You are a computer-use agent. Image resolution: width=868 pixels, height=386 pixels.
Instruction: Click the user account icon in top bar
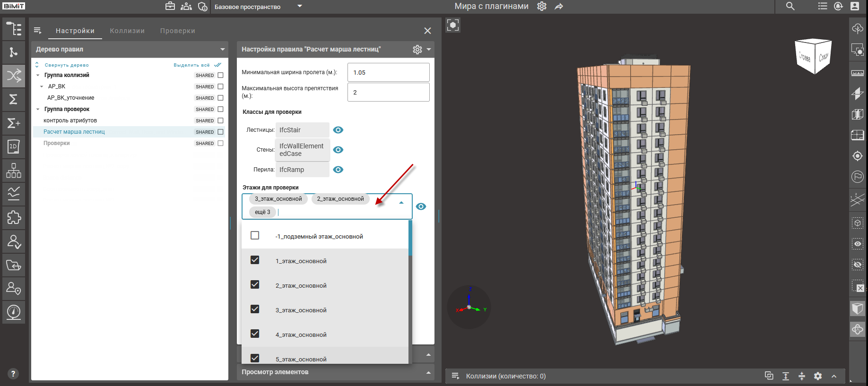855,6
